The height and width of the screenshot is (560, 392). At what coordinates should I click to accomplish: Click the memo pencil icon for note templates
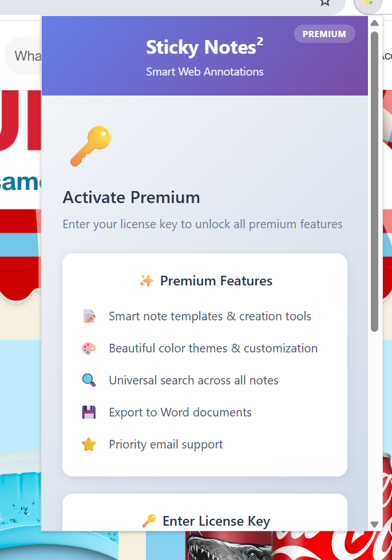89,316
